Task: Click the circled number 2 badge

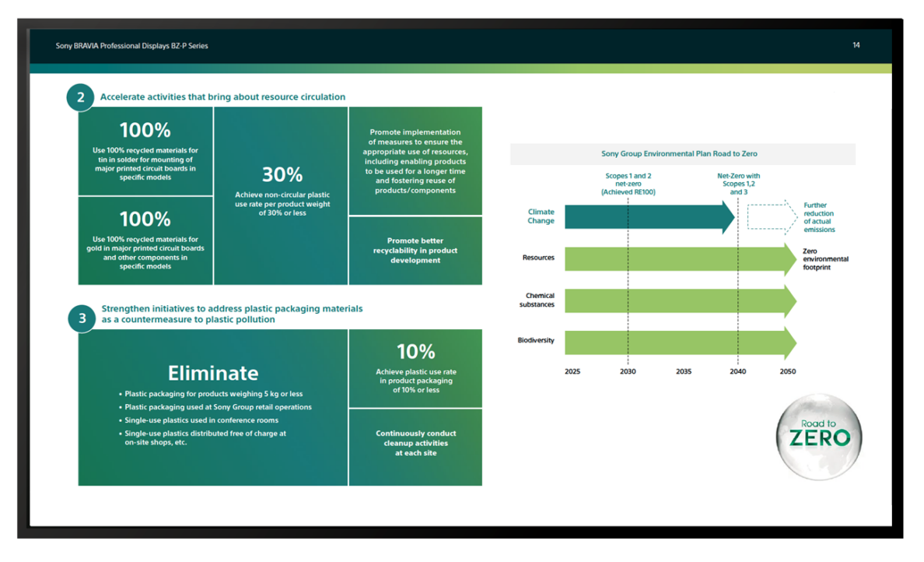Action: (81, 97)
